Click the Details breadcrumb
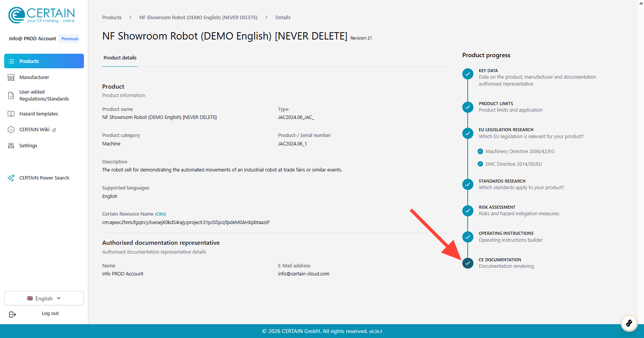Viewport: 644px width, 338px height. pyautogui.click(x=283, y=18)
